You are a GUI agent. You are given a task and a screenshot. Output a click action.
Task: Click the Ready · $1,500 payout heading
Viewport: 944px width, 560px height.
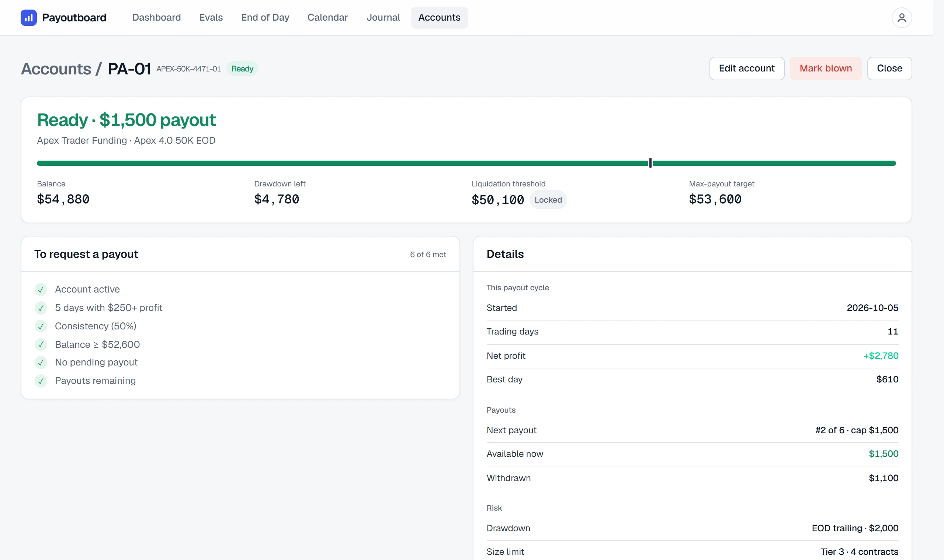pyautogui.click(x=126, y=120)
